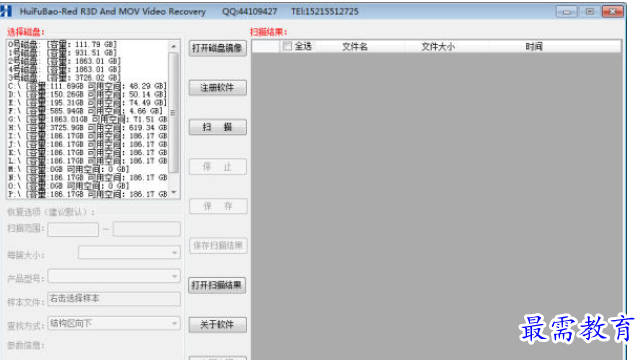This screenshot has height=360, width=643.
Task: Click the 扫描范围 end input field
Action: pyautogui.click(x=146, y=229)
